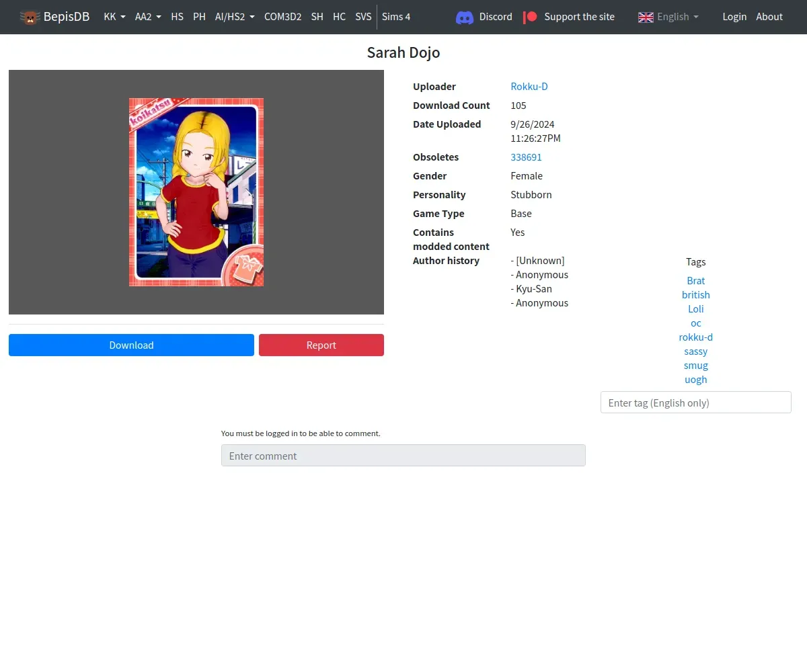Screen dimensions: 807x672
Task: Click the Base game type value
Action: tap(521, 214)
